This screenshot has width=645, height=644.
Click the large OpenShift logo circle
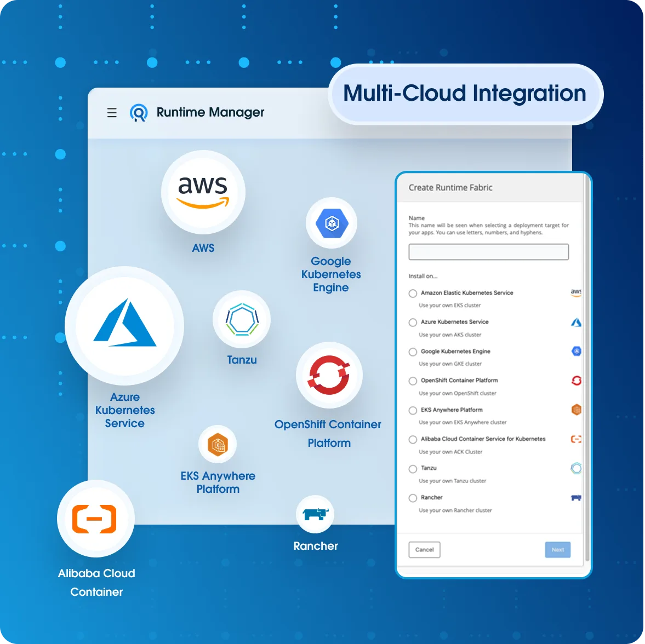[x=329, y=375]
